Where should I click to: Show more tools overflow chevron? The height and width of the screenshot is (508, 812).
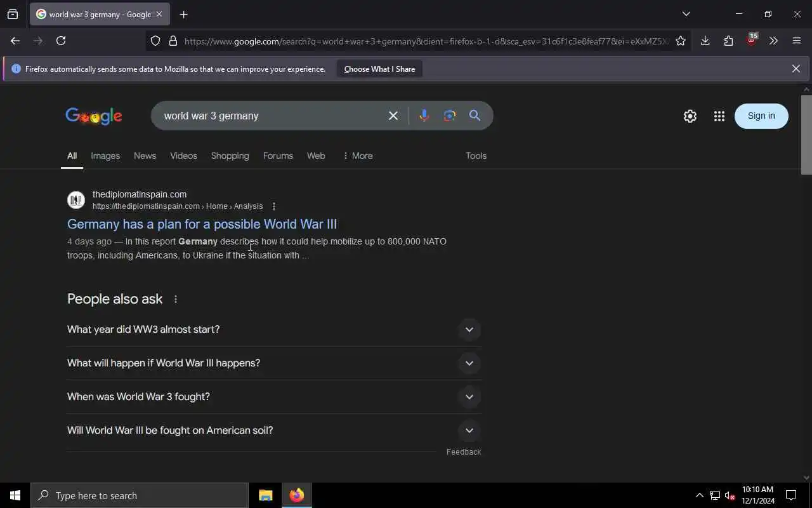point(773,41)
